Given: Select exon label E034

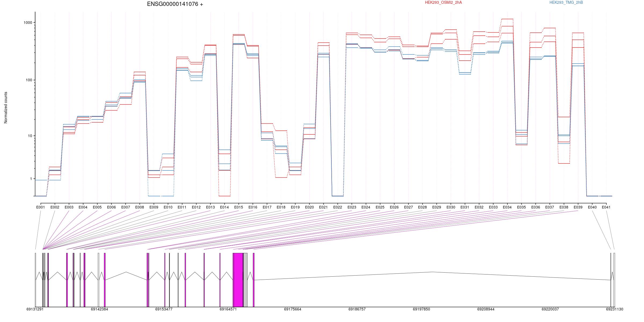Looking at the screenshot, I should [x=507, y=207].
